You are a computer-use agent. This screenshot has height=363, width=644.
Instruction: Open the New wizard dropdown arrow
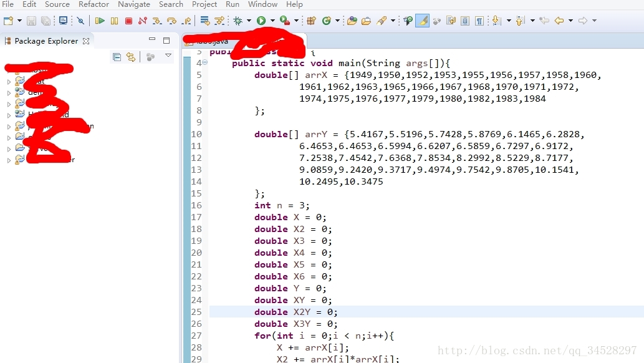(19, 21)
